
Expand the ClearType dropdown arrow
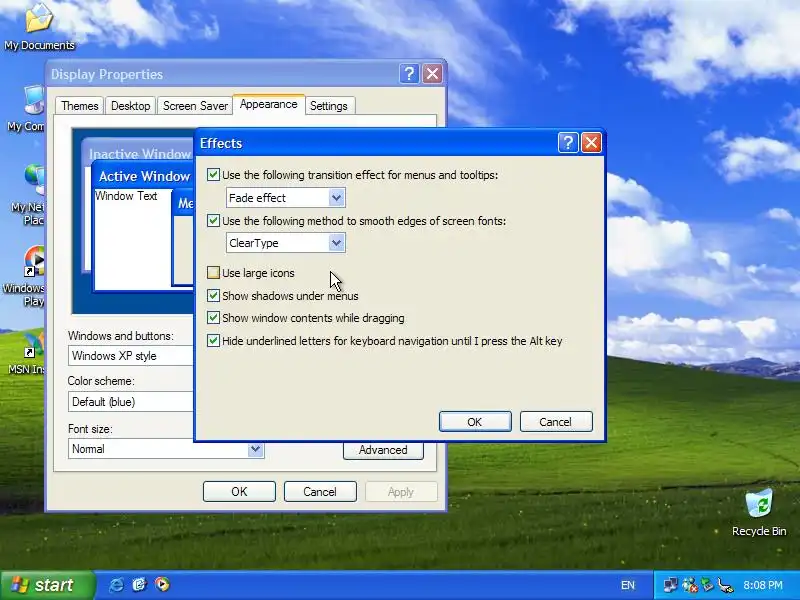tap(336, 243)
